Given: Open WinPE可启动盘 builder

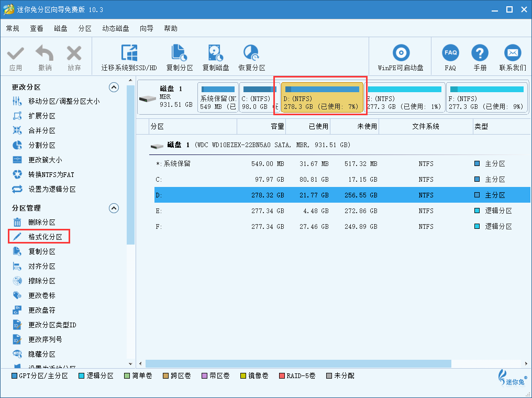Looking at the screenshot, I should pos(401,58).
